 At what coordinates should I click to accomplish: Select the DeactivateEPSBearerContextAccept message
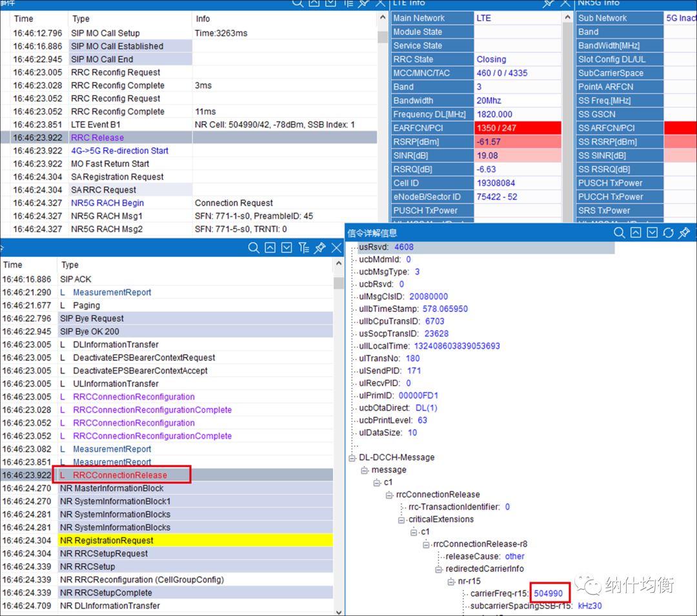click(167, 371)
